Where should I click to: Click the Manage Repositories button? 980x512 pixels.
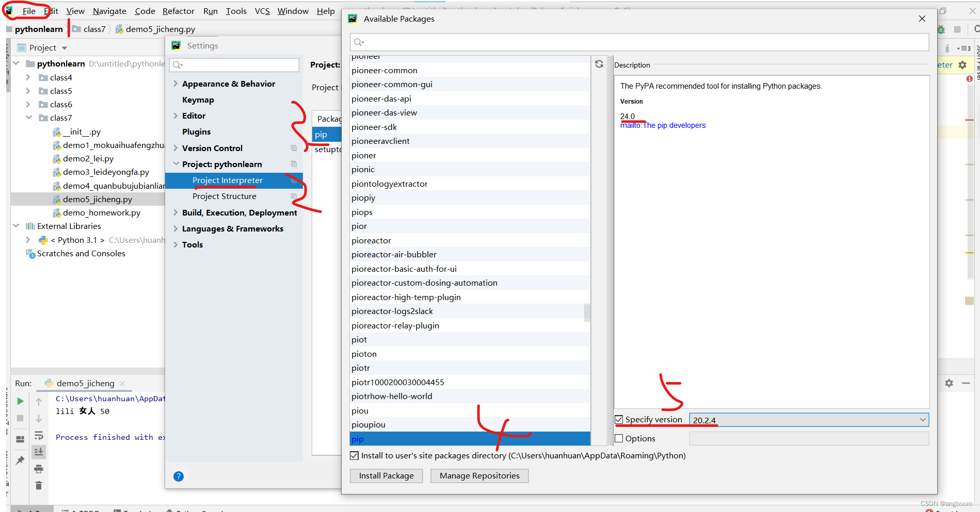479,476
